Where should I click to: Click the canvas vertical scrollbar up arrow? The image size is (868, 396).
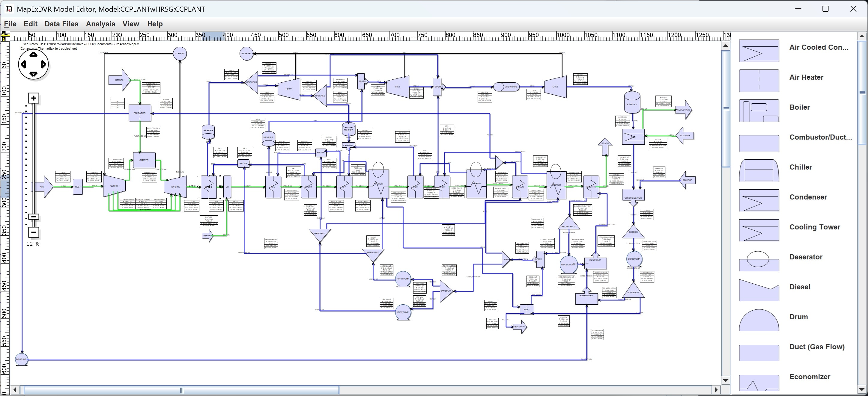pos(726,46)
